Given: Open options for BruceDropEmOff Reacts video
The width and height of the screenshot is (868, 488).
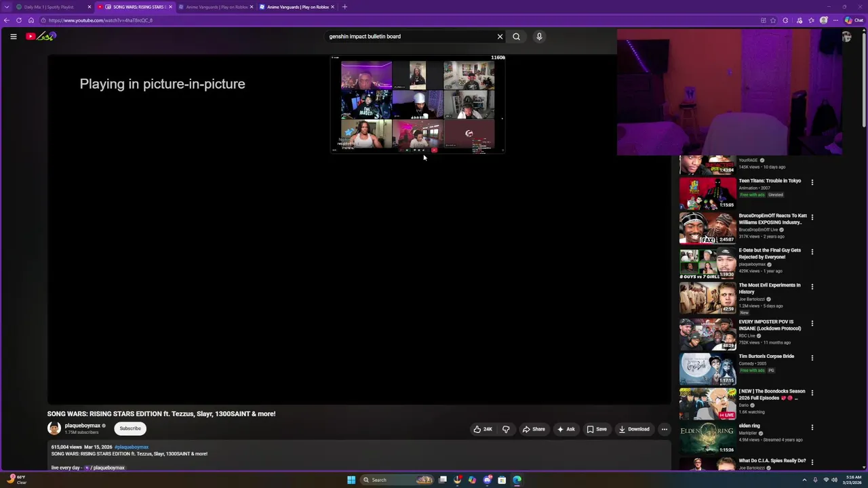Looking at the screenshot, I should point(812,217).
